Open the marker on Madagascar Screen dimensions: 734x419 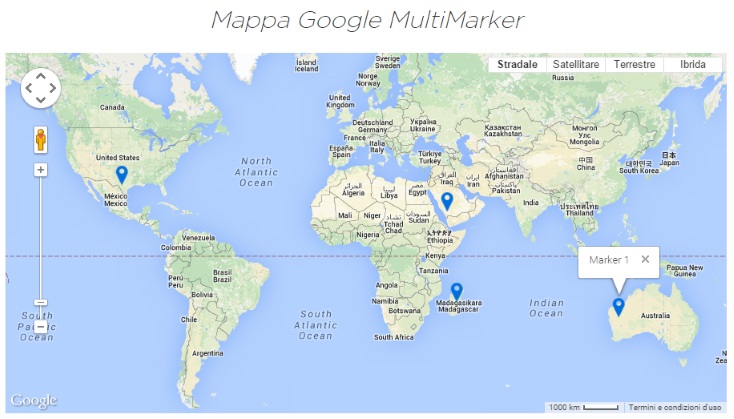456,291
